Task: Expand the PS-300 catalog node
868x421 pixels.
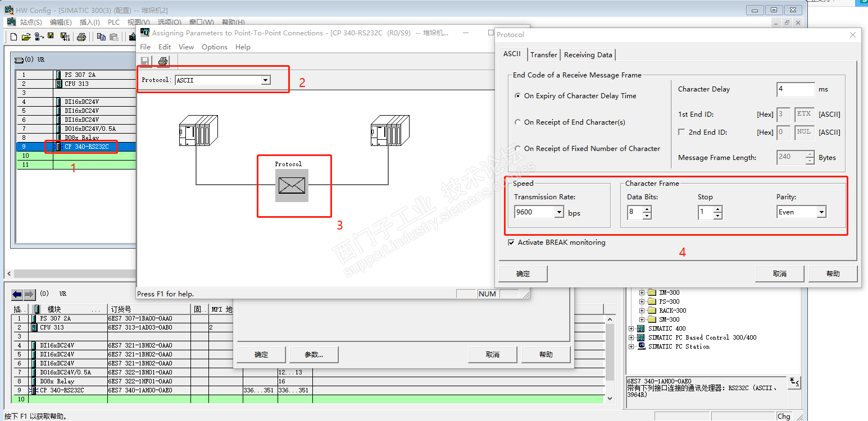Action: [x=642, y=301]
